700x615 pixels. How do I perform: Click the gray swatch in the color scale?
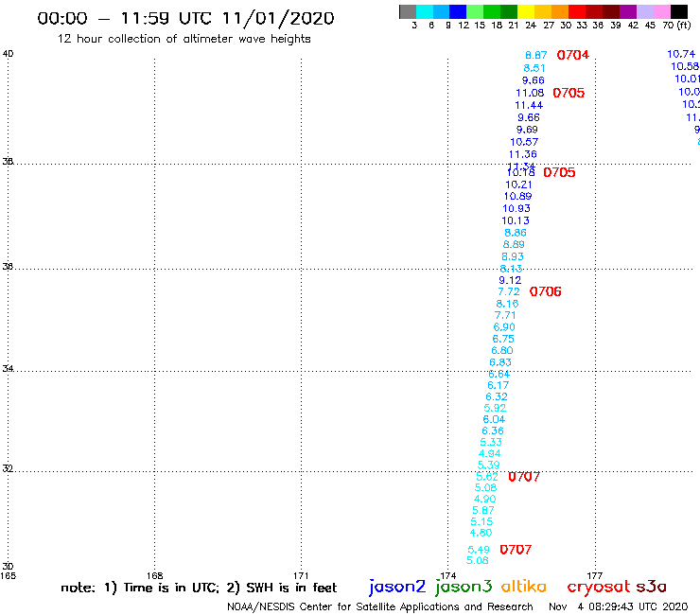click(408, 11)
